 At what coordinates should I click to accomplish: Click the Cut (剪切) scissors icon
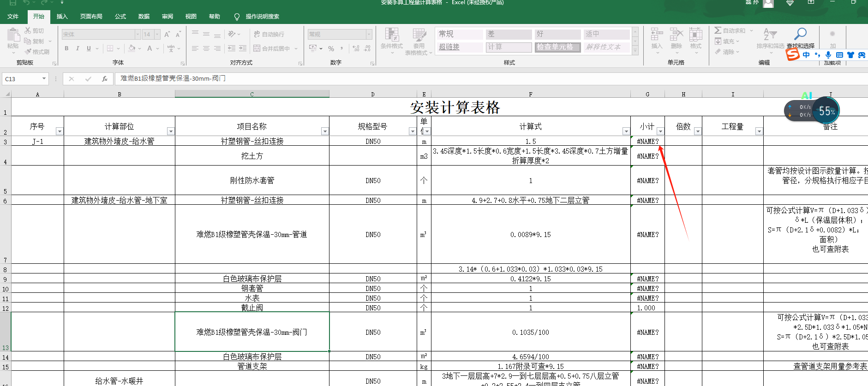click(28, 30)
